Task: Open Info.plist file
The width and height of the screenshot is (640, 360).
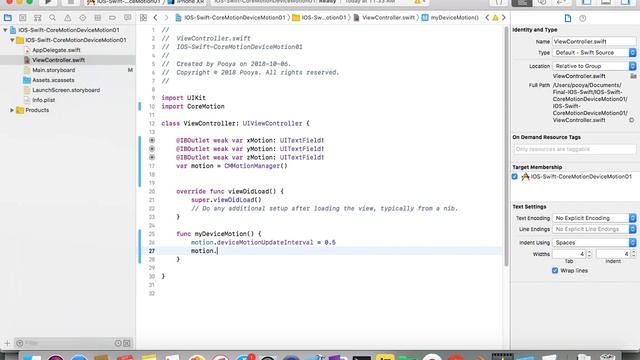Action: (x=44, y=100)
